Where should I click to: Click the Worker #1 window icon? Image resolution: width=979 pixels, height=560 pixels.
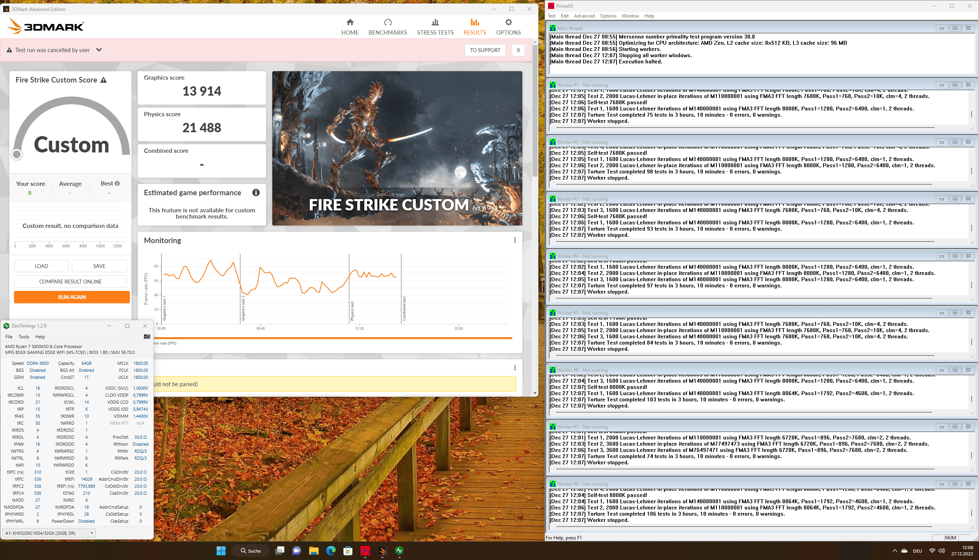tap(553, 85)
